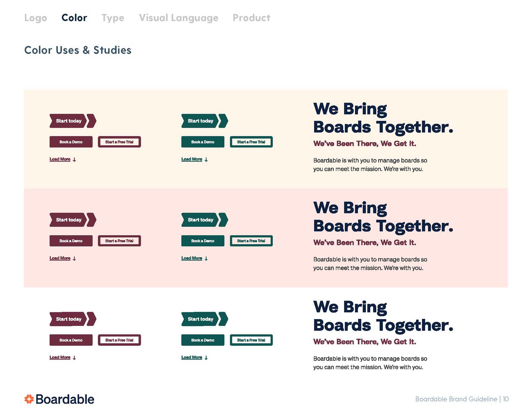Click maroon down arrow on pink panel
Screen dimensions: 532x411
coord(74,258)
